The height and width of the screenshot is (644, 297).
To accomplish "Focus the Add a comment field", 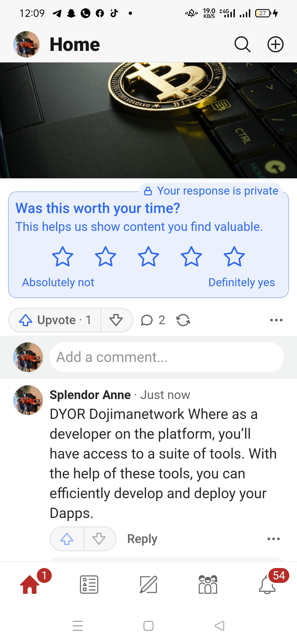I will [x=167, y=357].
